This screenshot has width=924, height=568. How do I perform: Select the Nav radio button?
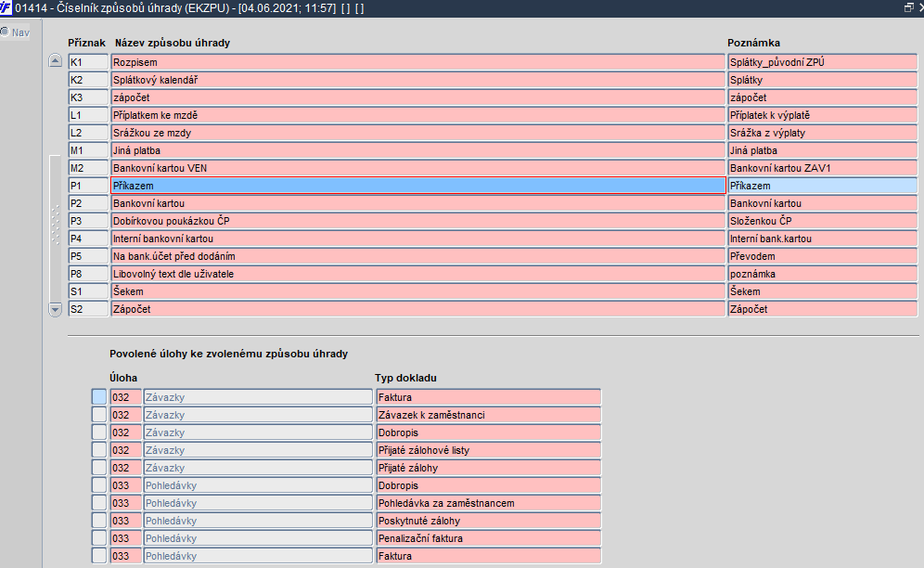[x=5, y=32]
